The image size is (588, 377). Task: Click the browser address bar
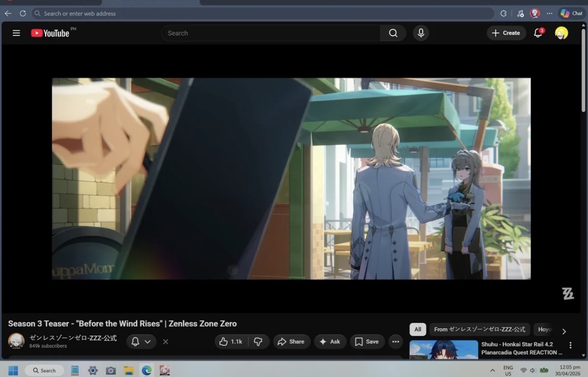point(262,14)
